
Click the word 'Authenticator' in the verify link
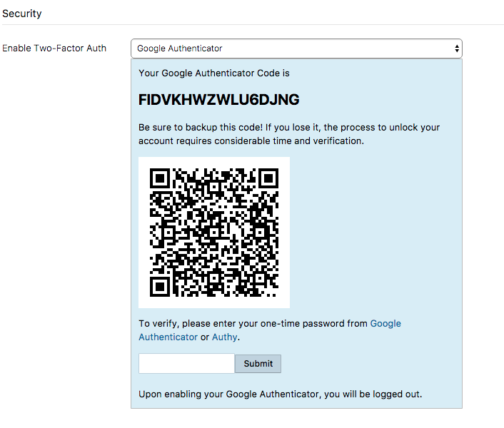[x=168, y=337]
